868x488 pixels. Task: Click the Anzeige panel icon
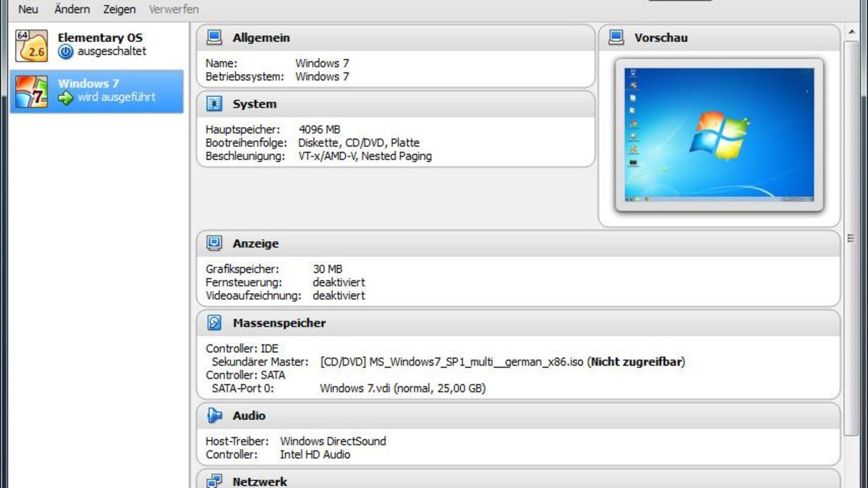coord(213,243)
